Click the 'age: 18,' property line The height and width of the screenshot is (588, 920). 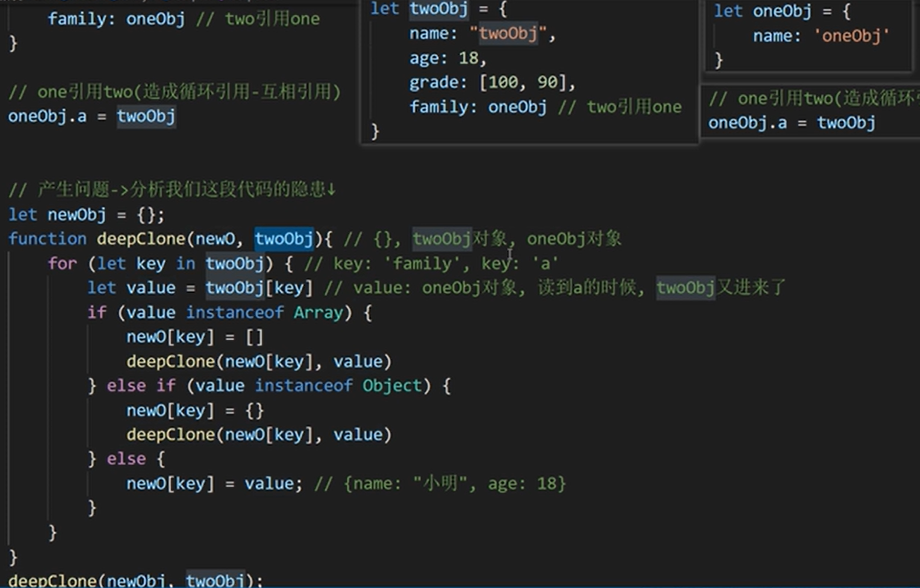(x=448, y=58)
